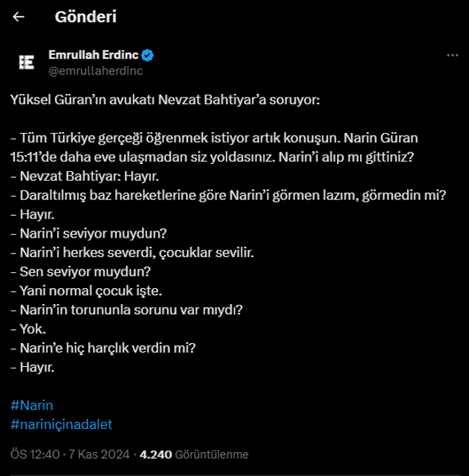Click the line 'Yani normal çocuk işte.'

tap(87, 291)
